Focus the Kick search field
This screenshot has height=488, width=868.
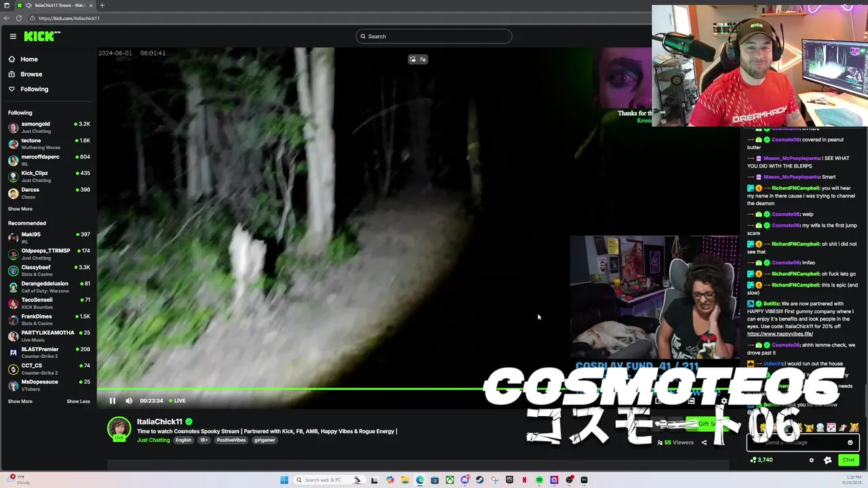[434, 37]
